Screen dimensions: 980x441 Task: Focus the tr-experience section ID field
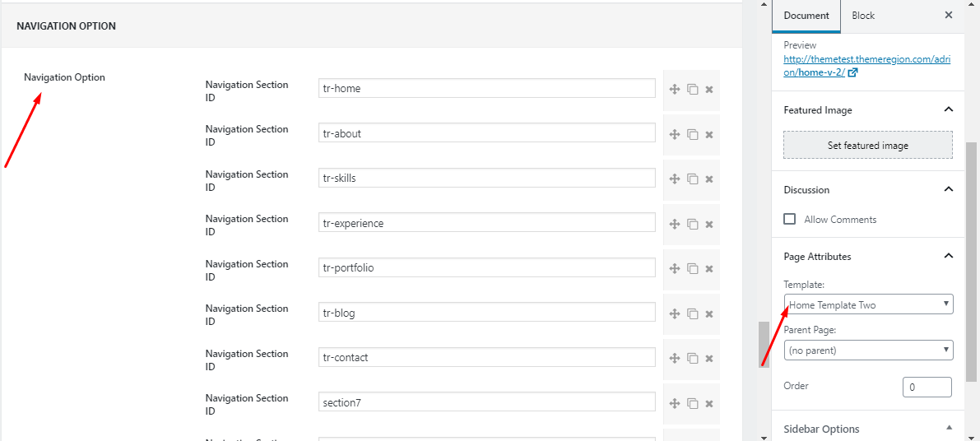tap(487, 223)
